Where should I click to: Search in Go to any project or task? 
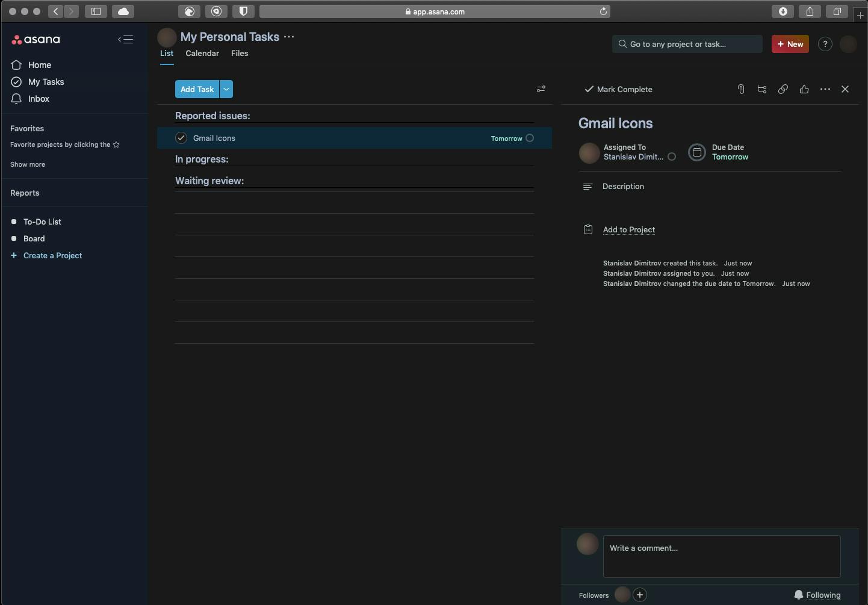point(687,44)
